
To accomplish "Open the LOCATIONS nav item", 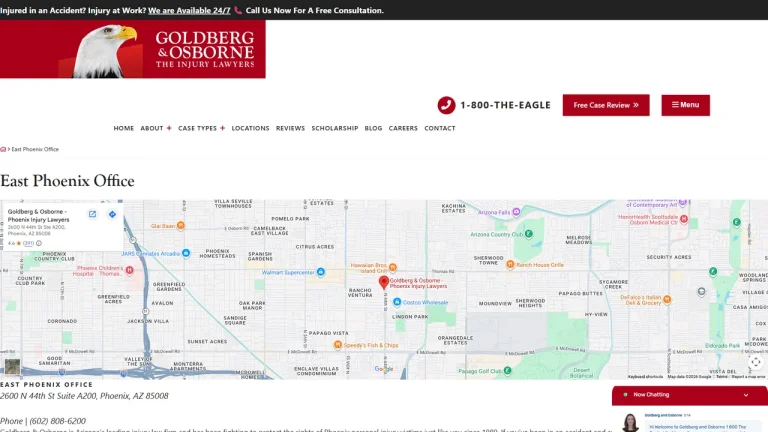I will [250, 128].
